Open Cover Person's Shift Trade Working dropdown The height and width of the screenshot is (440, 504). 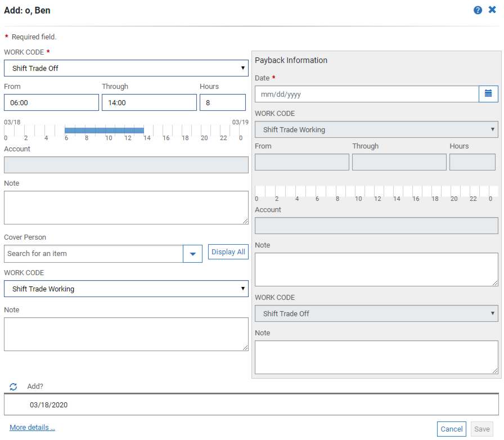[126, 289]
